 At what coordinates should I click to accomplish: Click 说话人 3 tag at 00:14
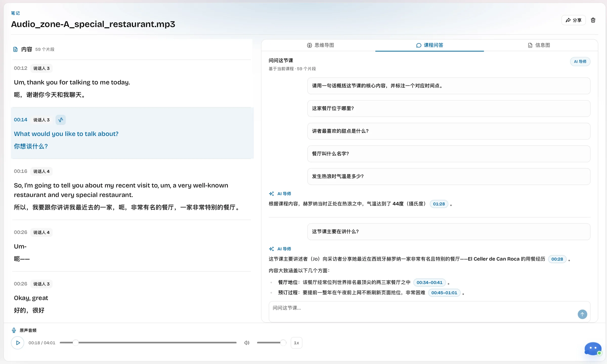pyautogui.click(x=41, y=120)
